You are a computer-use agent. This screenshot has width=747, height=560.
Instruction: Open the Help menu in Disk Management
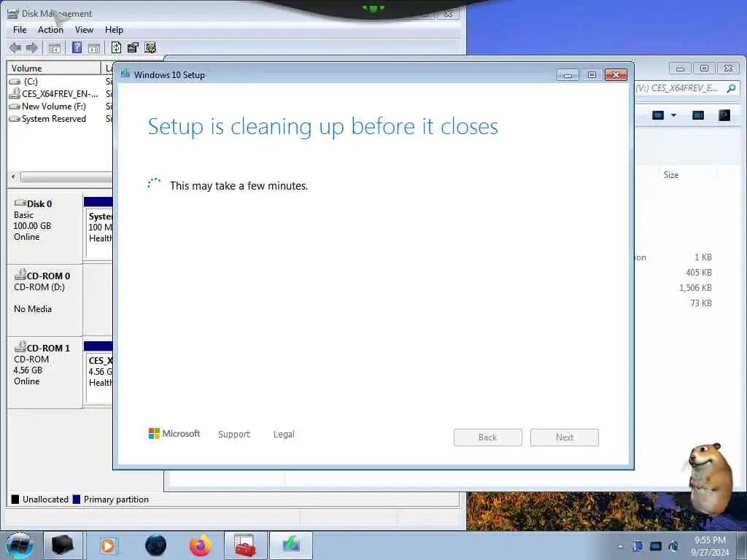114,29
